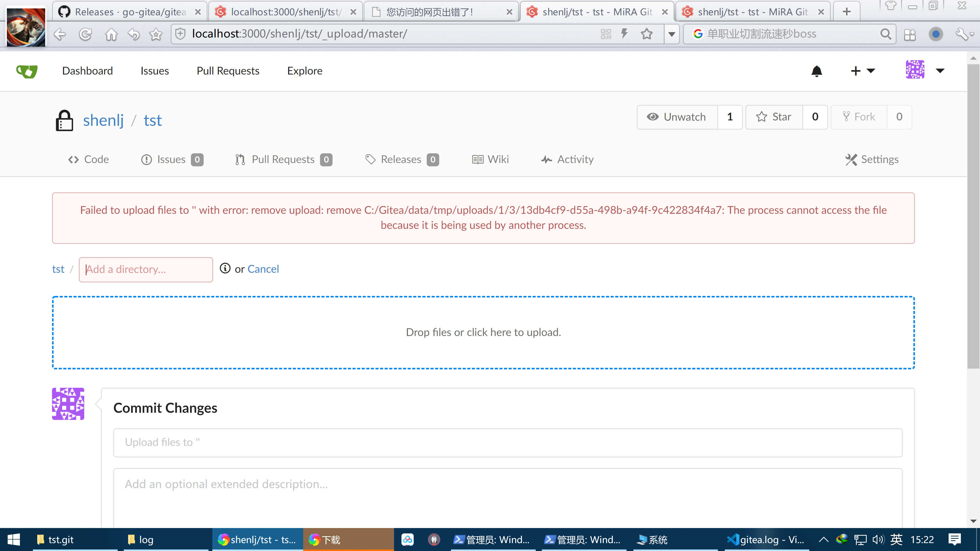
Task: Star the tst repository
Action: (x=774, y=117)
